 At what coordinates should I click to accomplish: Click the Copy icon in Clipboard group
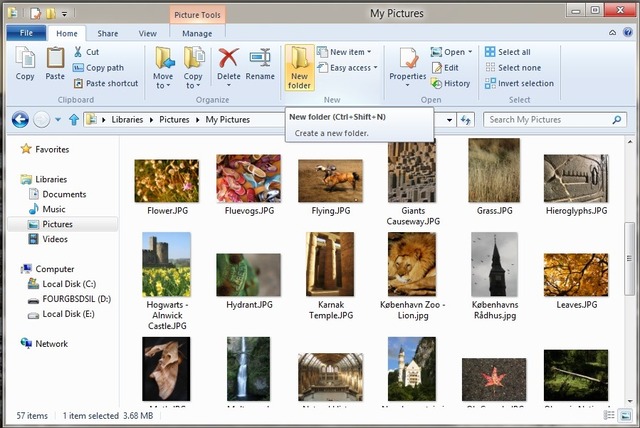pyautogui.click(x=25, y=64)
